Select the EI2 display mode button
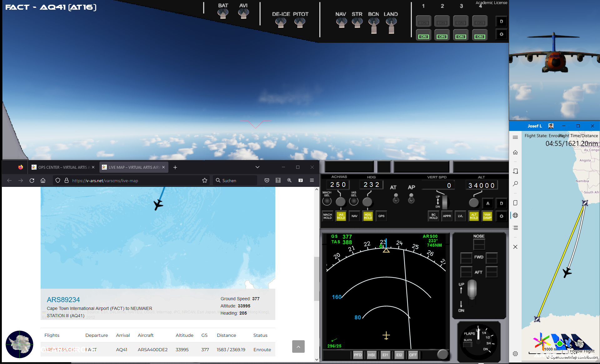The image size is (600, 364). click(399, 355)
